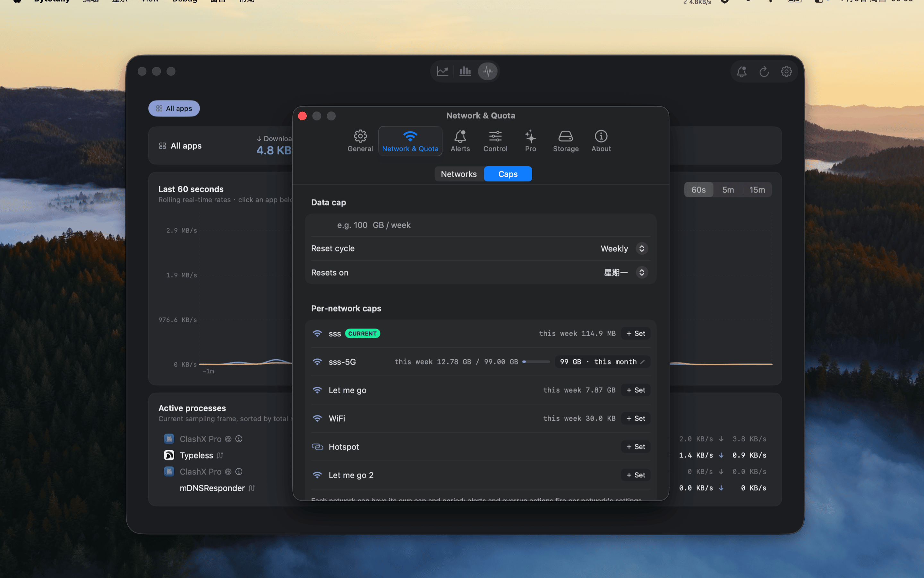This screenshot has width=924, height=578.
Task: Click globe icon beside second ClashX Pro
Action: pyautogui.click(x=228, y=472)
